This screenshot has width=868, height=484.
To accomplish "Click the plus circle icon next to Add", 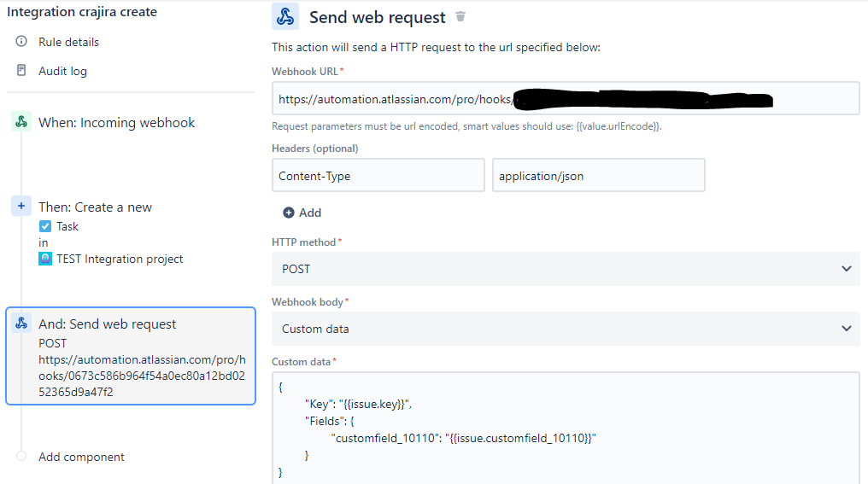I will pyautogui.click(x=289, y=213).
